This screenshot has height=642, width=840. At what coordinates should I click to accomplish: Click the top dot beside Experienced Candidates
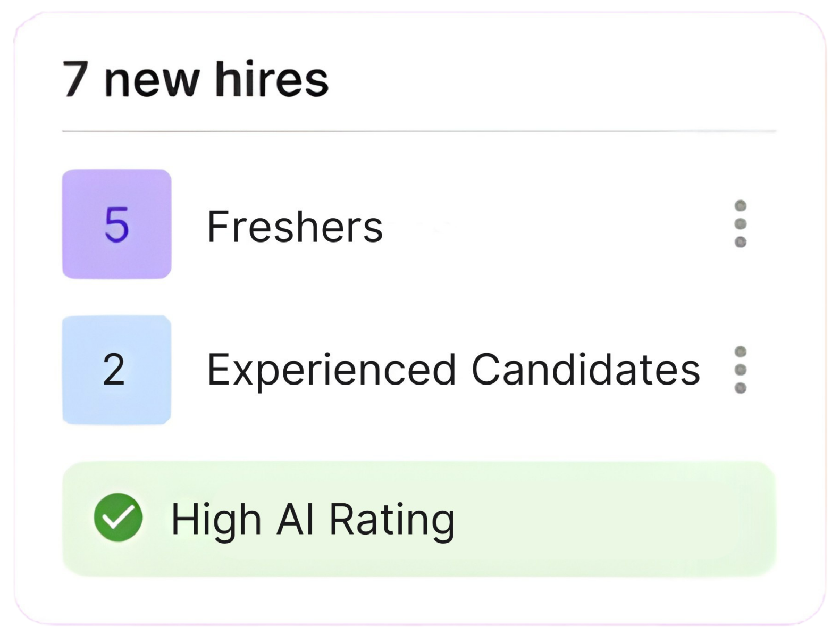click(x=741, y=352)
